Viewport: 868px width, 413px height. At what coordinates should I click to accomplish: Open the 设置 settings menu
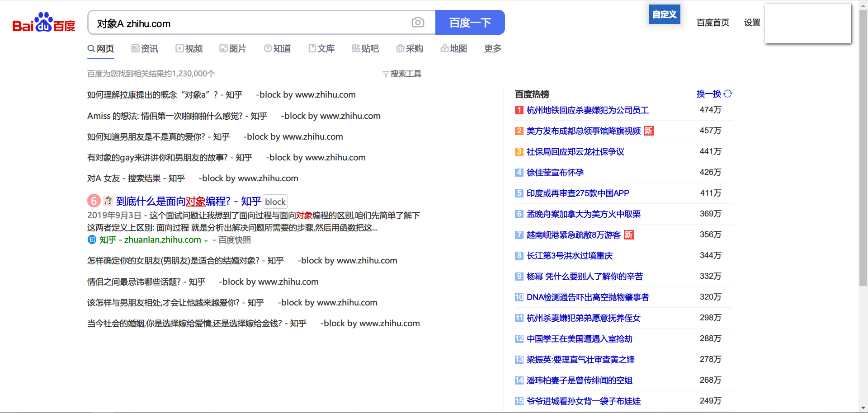tap(752, 23)
